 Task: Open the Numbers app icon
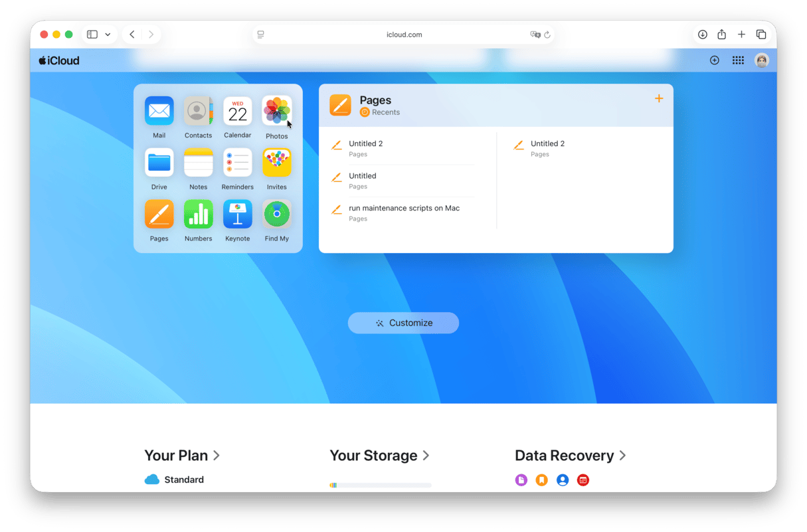[198, 215]
